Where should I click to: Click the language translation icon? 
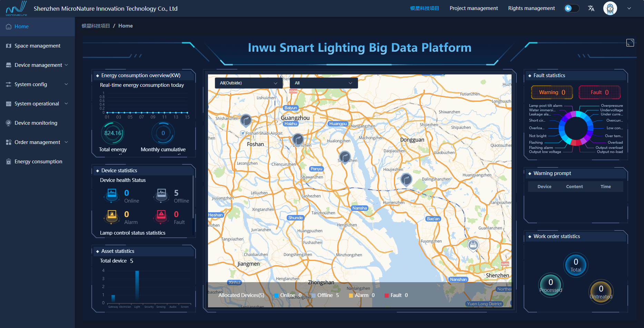click(x=591, y=8)
